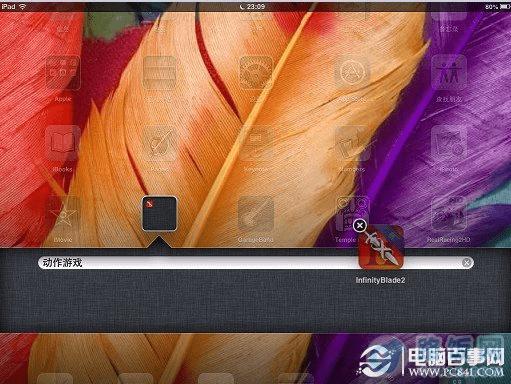Viewport: 511px width, 384px height.
Task: Tap the InfinityBlade2 label text
Action: (x=380, y=280)
